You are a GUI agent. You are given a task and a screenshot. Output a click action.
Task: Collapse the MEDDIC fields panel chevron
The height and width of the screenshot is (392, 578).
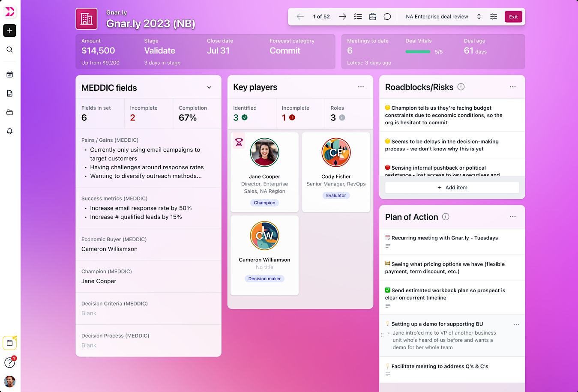(209, 88)
